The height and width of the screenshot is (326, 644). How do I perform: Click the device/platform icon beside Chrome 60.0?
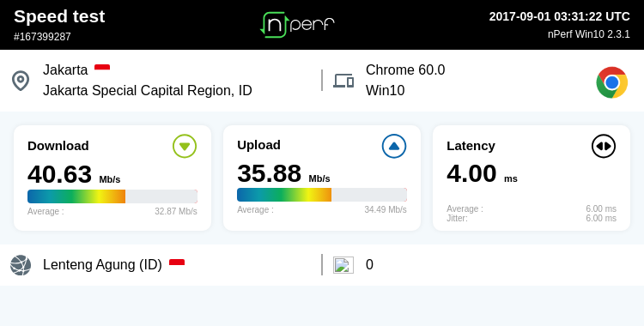tap(343, 81)
